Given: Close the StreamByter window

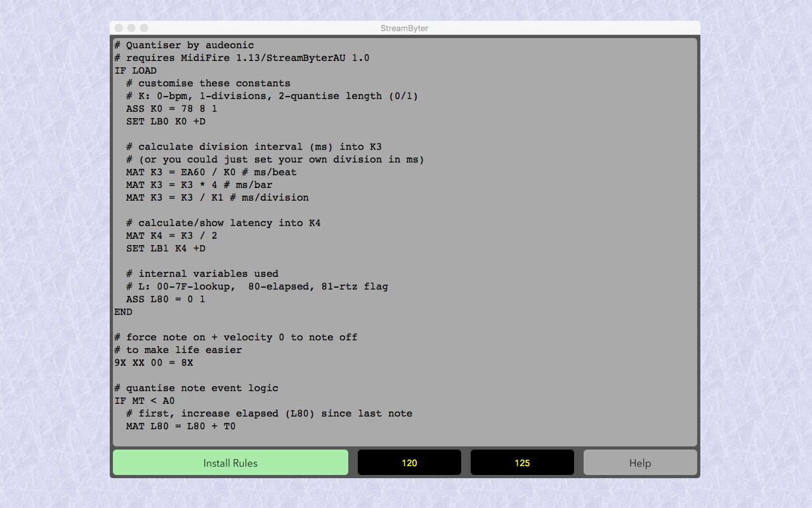Looking at the screenshot, I should click(x=119, y=28).
